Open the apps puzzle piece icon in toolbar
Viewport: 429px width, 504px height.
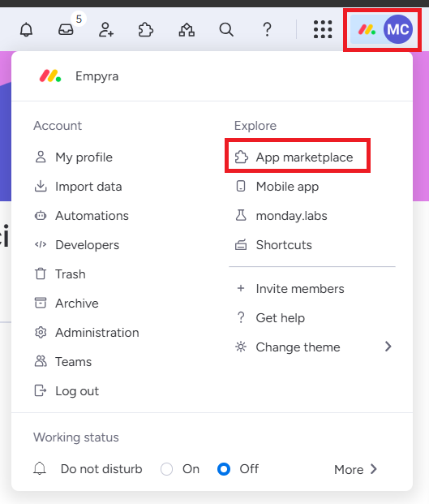(146, 30)
